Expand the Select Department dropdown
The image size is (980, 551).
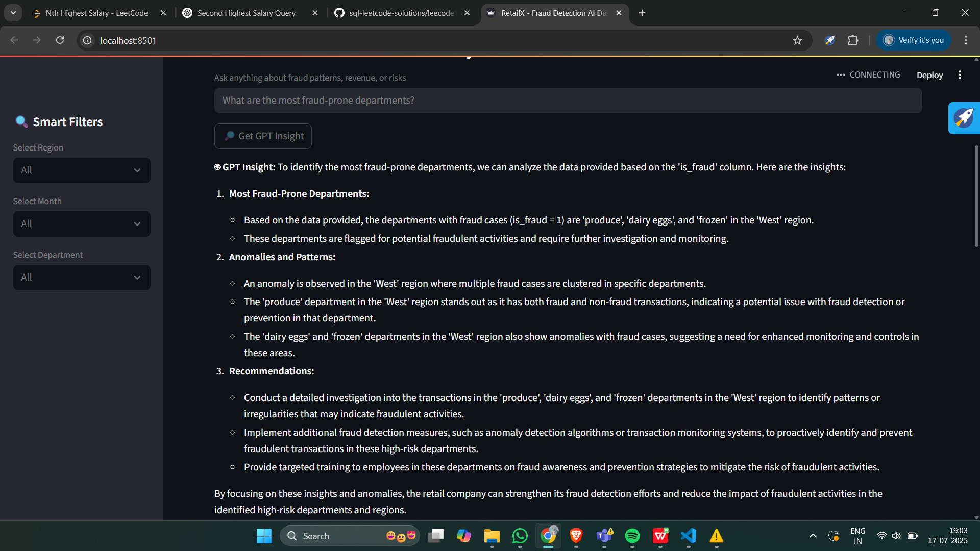(82, 278)
